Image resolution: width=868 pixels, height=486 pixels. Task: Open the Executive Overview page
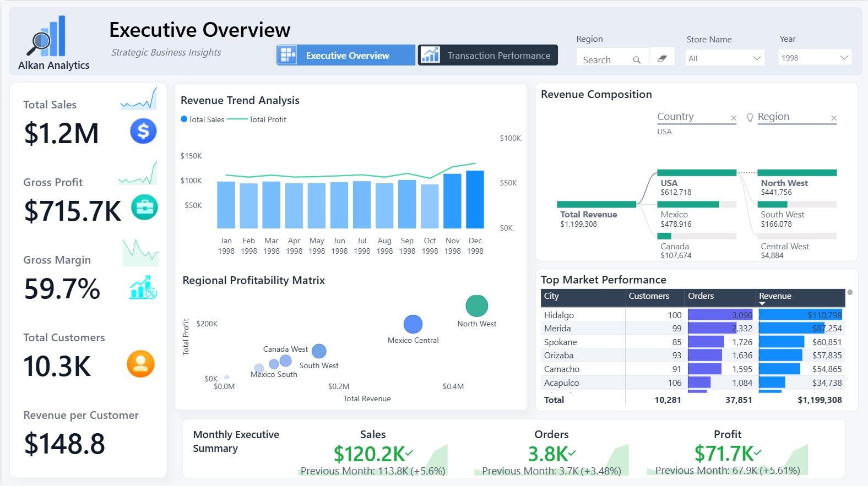click(346, 55)
